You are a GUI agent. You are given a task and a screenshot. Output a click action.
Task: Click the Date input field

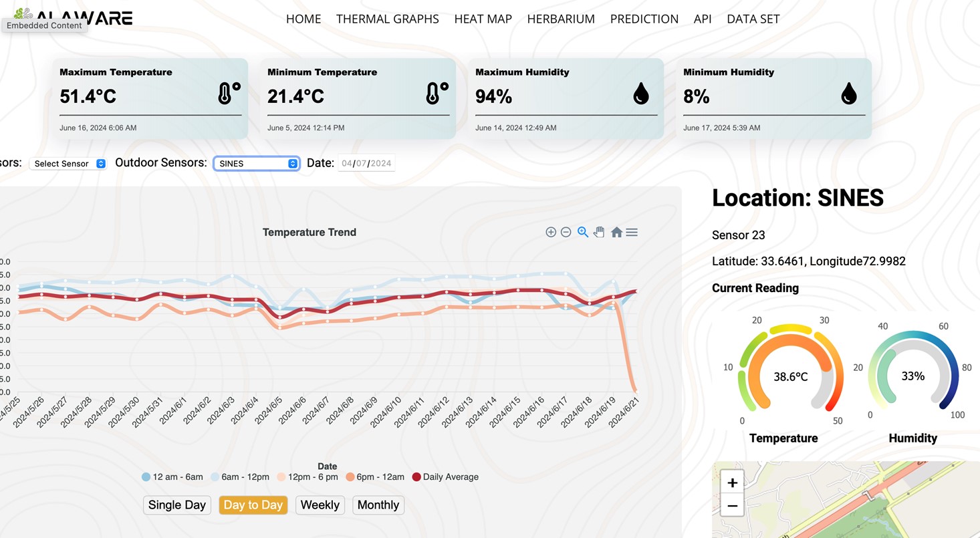click(367, 163)
